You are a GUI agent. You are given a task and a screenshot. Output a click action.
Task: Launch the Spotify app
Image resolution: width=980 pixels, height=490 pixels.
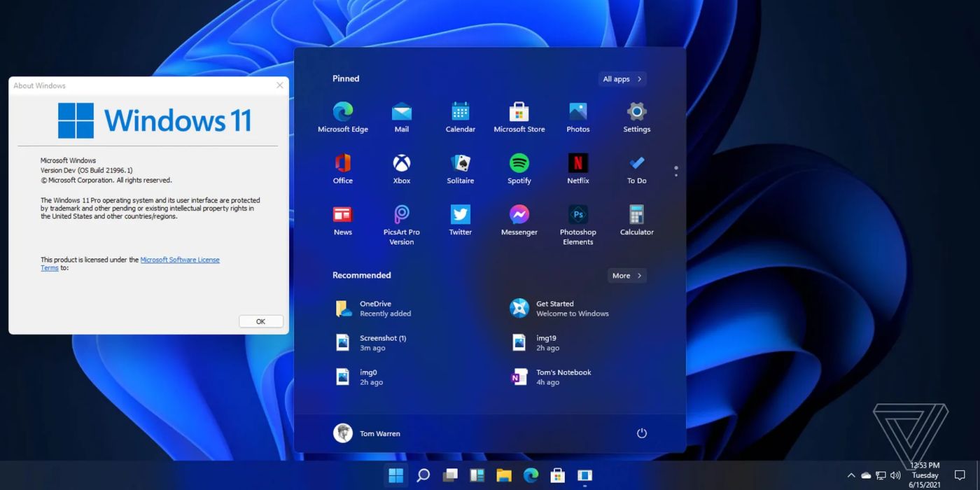(519, 167)
